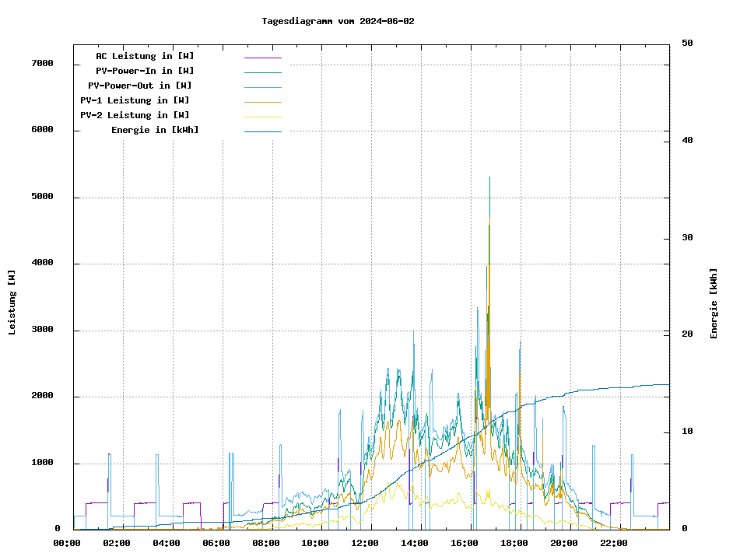Click the 12:00 time axis label
Image resolution: width=747 pixels, height=560 pixels.
pos(365,543)
